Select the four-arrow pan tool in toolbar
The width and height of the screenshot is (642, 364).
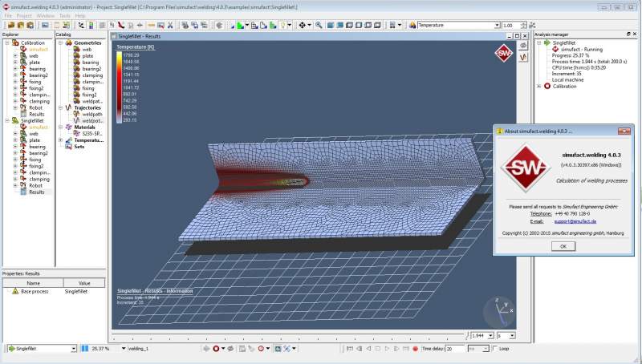pyautogui.click(x=303, y=26)
